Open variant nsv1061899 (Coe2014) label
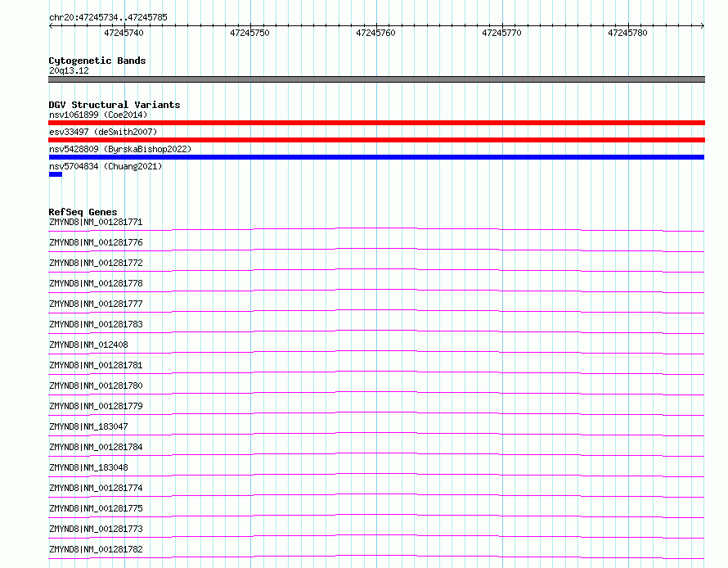Viewport: 728px width, 568px height. point(98,115)
